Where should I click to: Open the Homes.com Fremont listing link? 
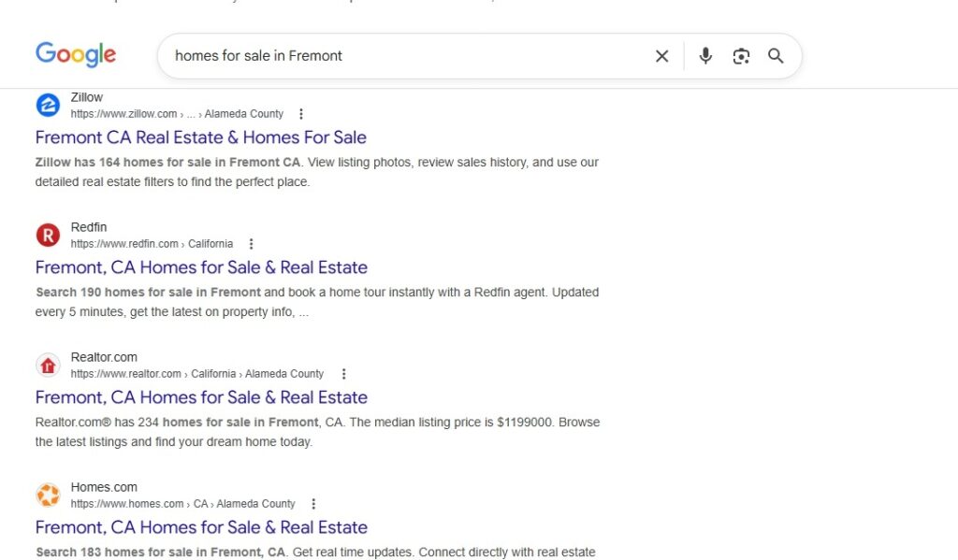200,527
